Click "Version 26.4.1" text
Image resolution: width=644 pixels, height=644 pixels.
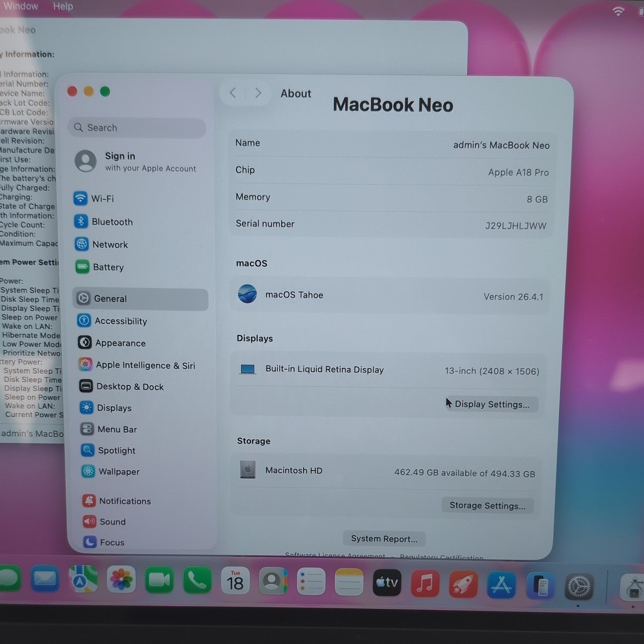pos(513,297)
